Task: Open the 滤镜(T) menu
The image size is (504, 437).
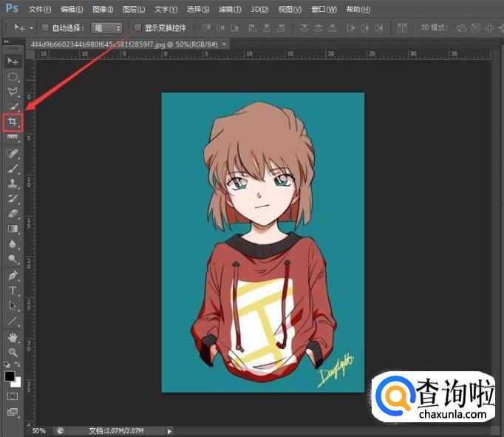Action: click(230, 10)
